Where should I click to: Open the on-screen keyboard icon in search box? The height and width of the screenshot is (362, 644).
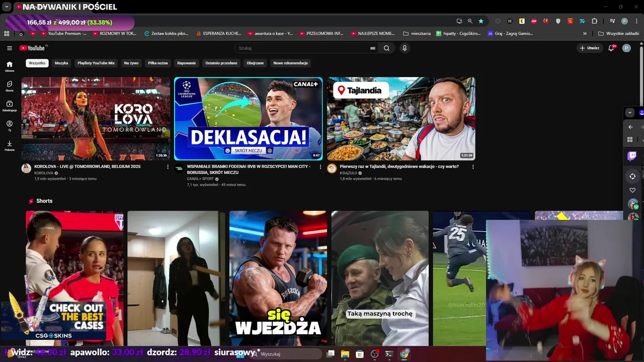point(373,48)
